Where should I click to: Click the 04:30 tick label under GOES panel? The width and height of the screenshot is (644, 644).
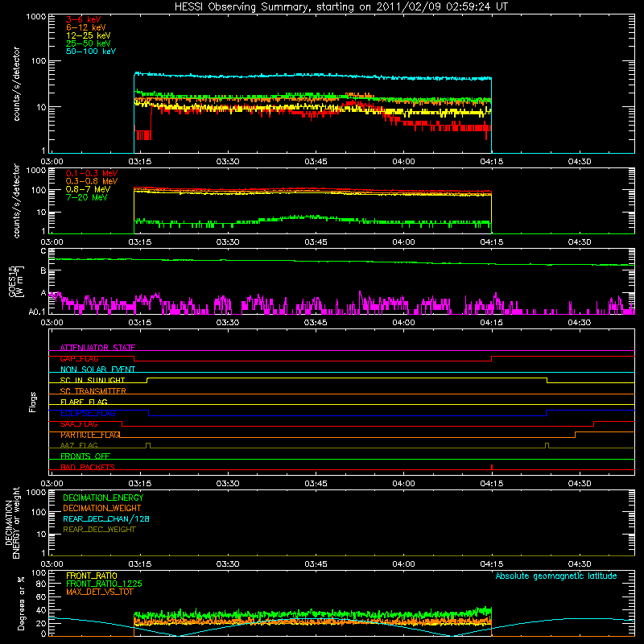click(580, 323)
